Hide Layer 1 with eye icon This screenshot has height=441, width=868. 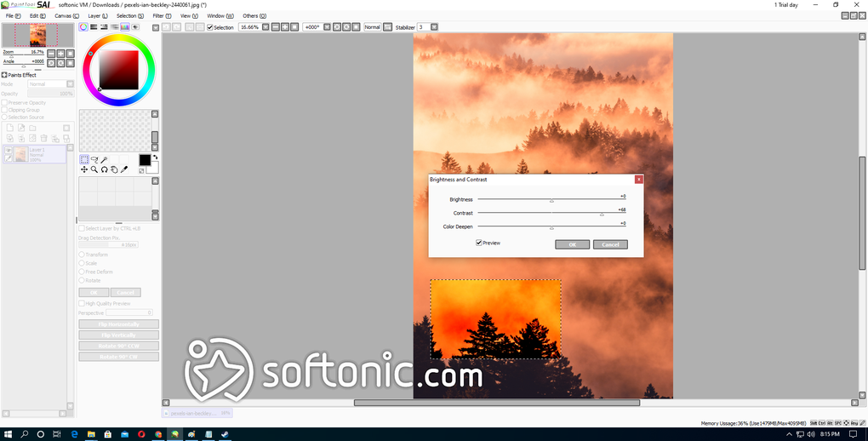(9, 150)
